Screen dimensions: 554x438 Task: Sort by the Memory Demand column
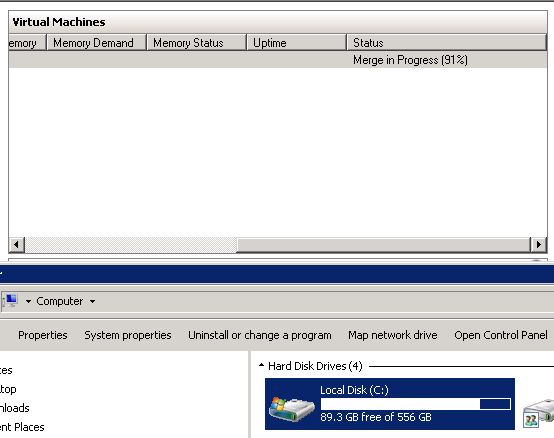point(96,43)
